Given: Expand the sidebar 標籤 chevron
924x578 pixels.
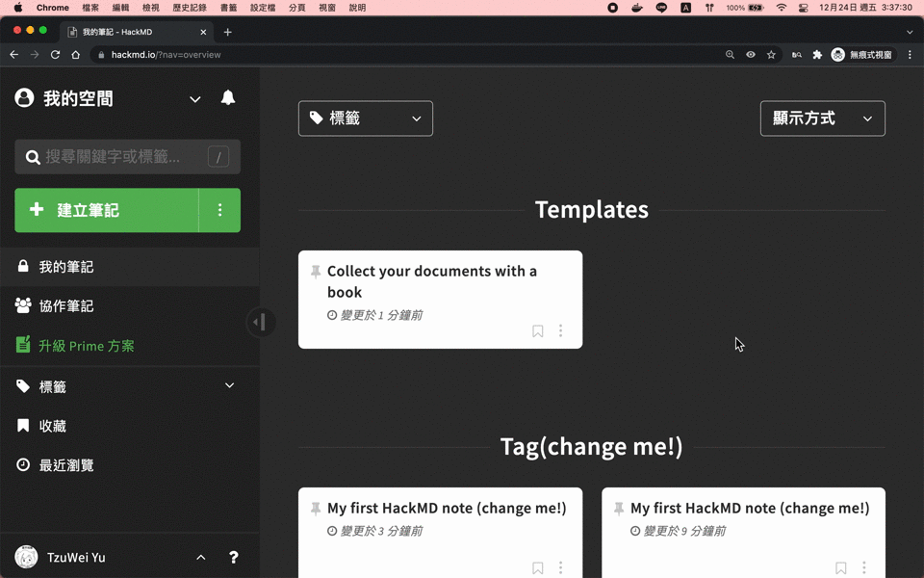Looking at the screenshot, I should click(230, 385).
